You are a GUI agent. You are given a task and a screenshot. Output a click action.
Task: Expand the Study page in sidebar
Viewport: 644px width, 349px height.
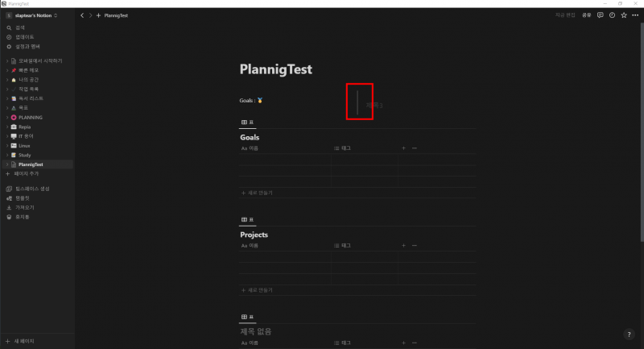click(x=7, y=156)
